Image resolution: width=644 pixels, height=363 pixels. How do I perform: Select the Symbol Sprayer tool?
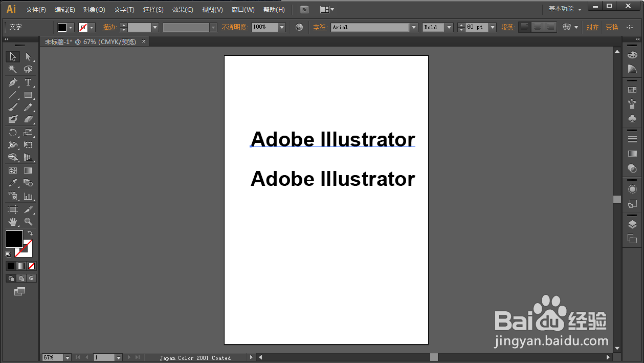point(13,196)
